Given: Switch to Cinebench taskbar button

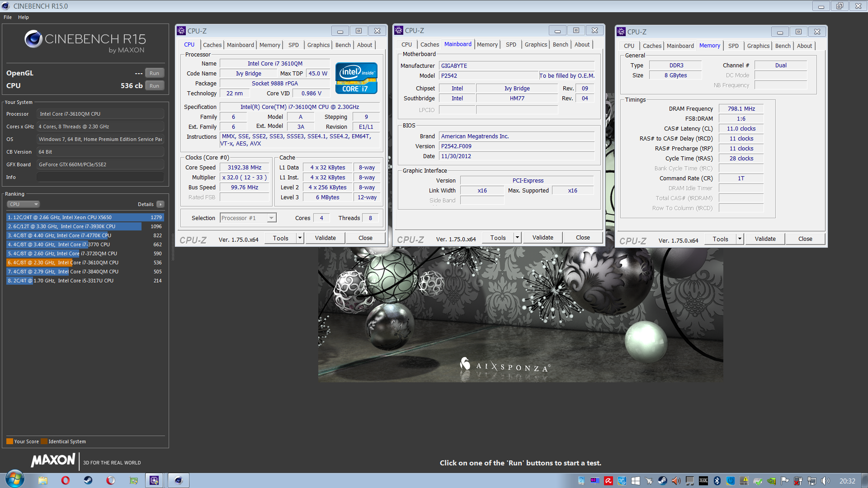Looking at the screenshot, I should 179,480.
